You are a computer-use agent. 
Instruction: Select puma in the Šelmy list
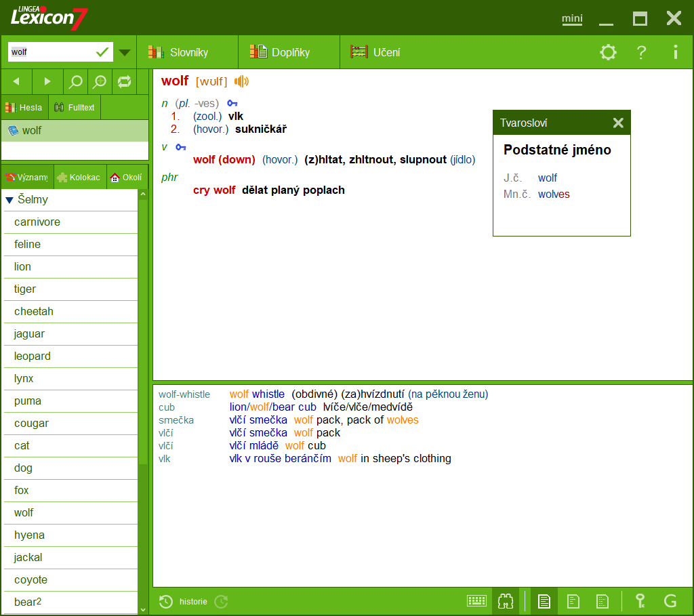[x=70, y=401]
